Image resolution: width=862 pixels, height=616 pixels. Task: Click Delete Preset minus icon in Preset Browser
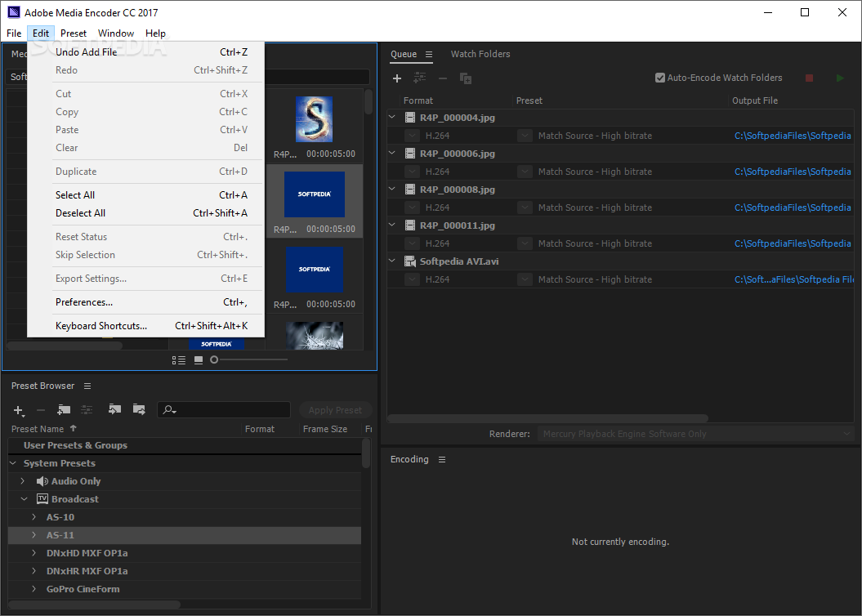click(41, 410)
